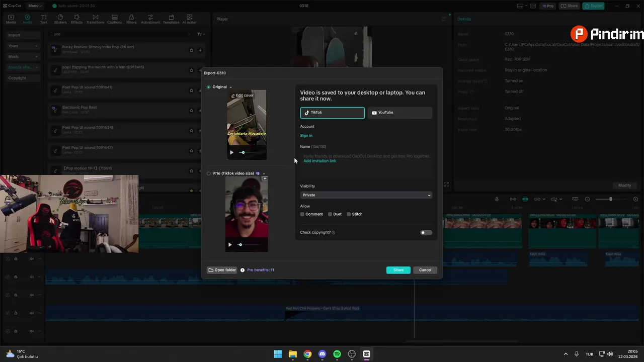Select the Original export radio button

(x=209, y=87)
